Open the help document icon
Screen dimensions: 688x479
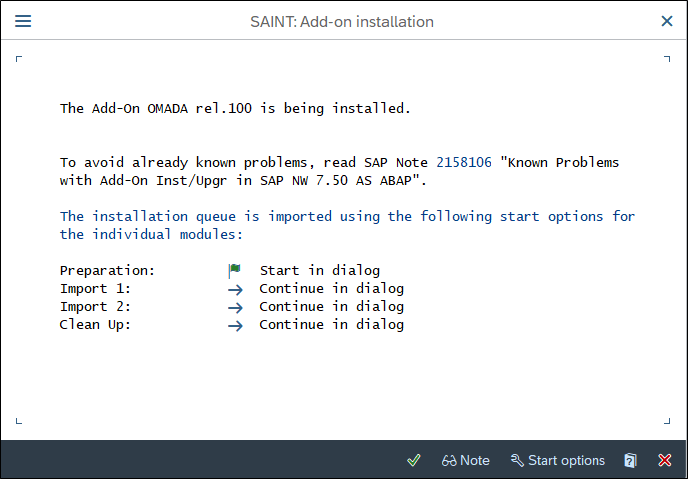630,460
